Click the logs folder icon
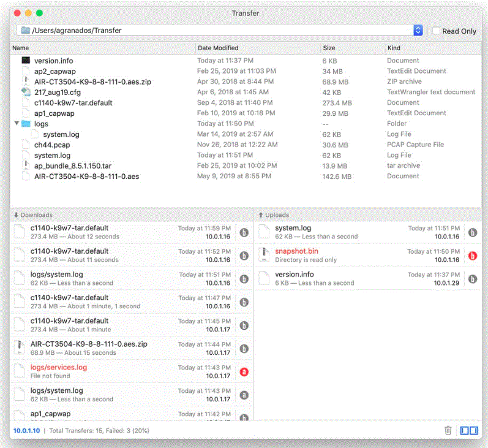The height and width of the screenshot is (448, 488). tap(26, 124)
